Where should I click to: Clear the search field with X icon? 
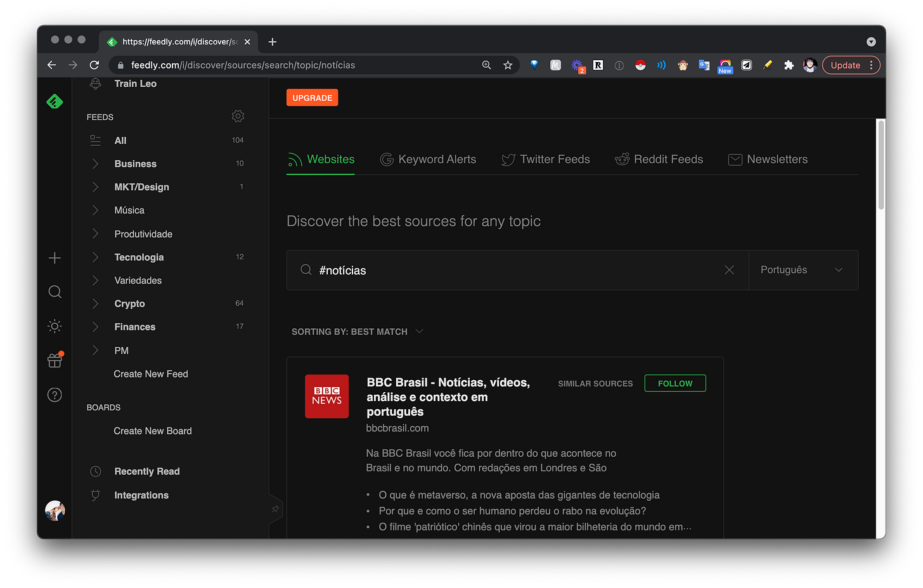[729, 270]
